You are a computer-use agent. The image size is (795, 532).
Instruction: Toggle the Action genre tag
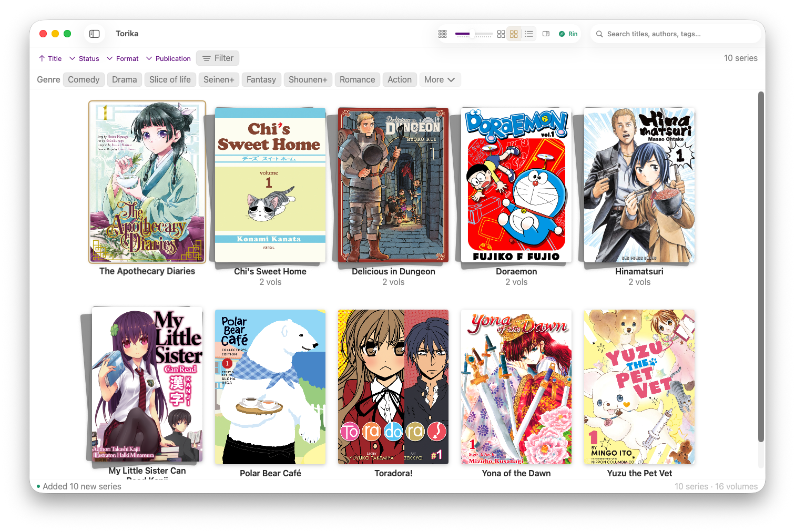400,79
